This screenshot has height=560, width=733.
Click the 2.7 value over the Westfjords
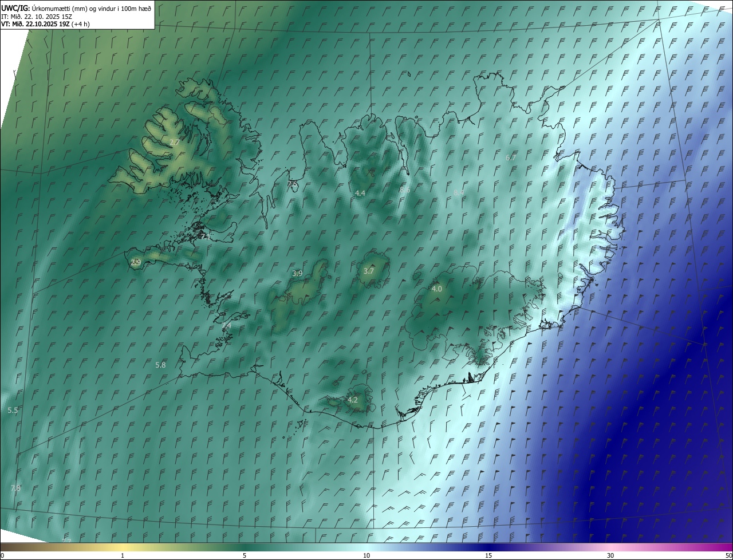click(x=175, y=141)
